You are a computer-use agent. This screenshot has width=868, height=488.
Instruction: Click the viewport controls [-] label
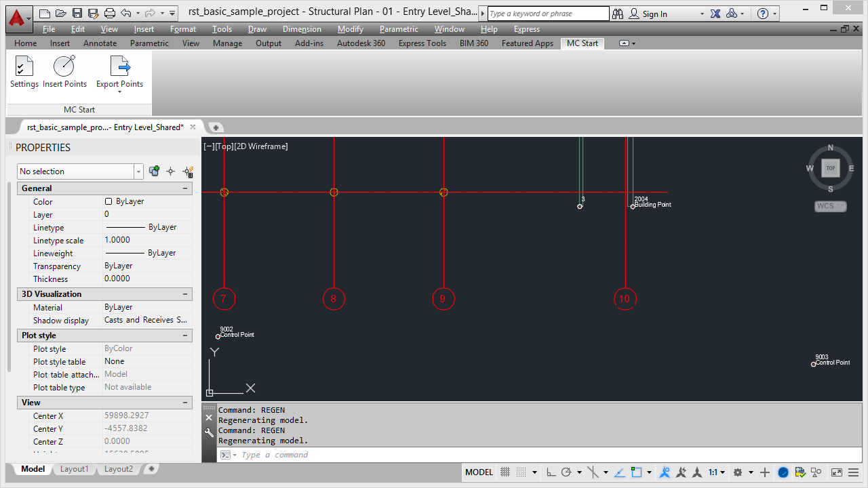click(208, 146)
